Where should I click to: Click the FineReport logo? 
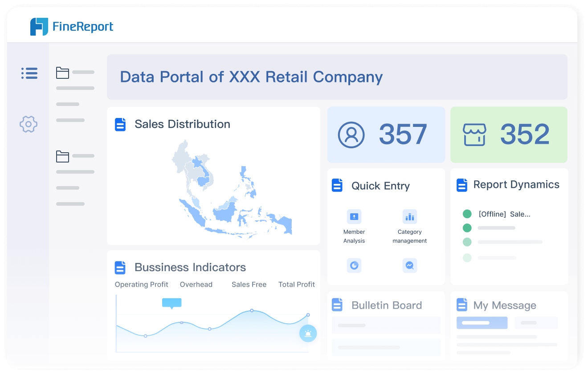coord(71,27)
